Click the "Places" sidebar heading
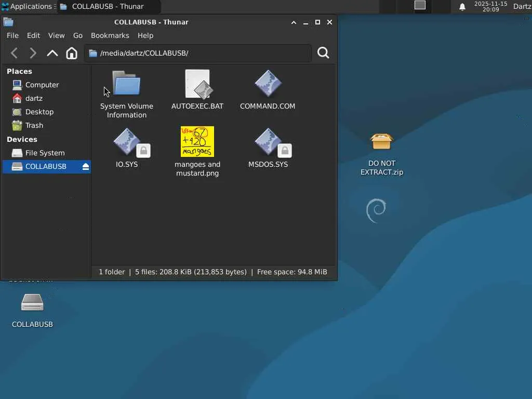Viewport: 532px width, 399px height. click(19, 72)
